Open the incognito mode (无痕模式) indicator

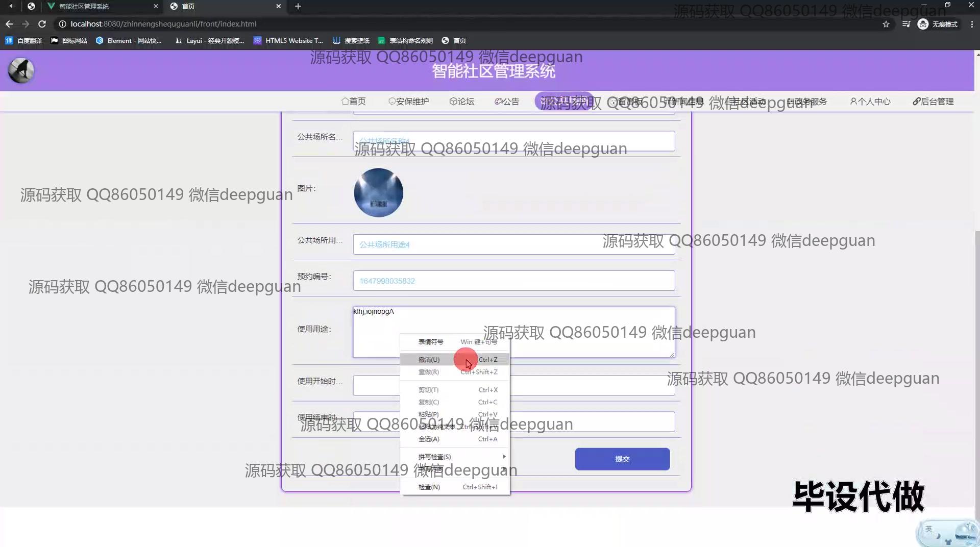coord(938,24)
